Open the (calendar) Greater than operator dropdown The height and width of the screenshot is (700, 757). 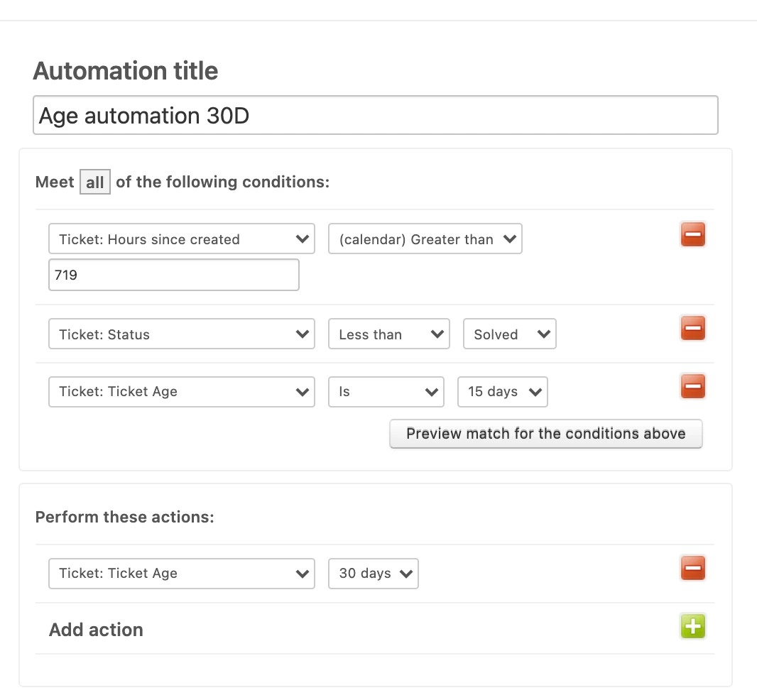pos(425,239)
